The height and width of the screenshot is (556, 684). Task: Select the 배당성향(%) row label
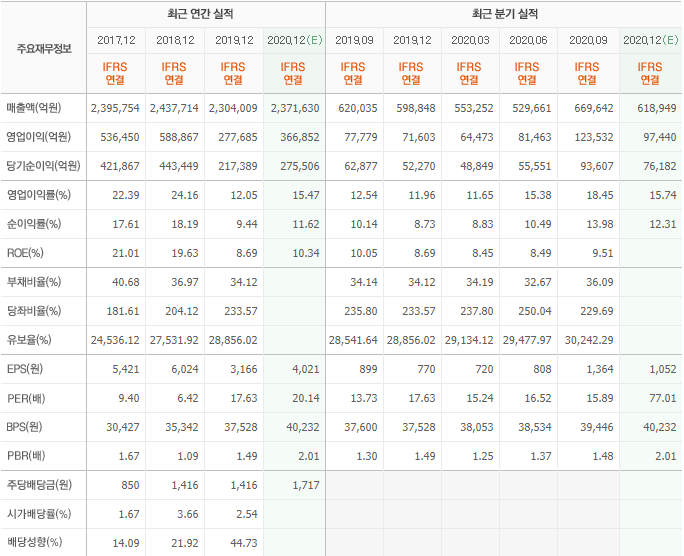34,542
